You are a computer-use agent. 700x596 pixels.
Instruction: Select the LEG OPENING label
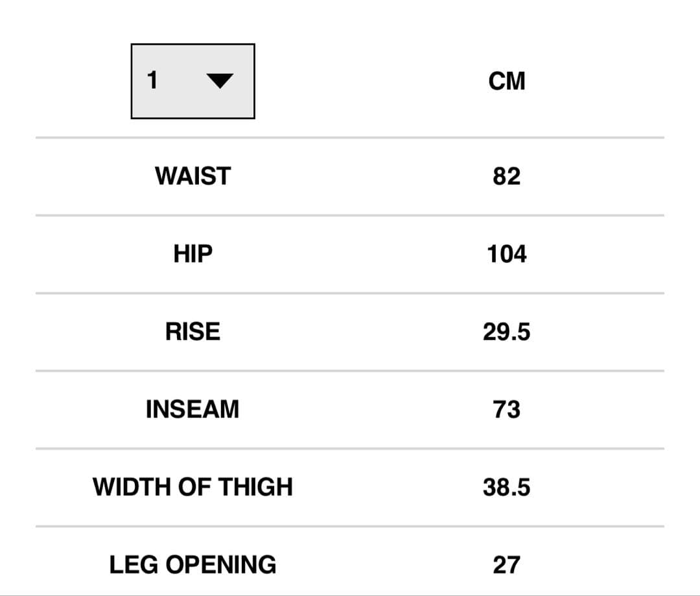[x=192, y=565]
